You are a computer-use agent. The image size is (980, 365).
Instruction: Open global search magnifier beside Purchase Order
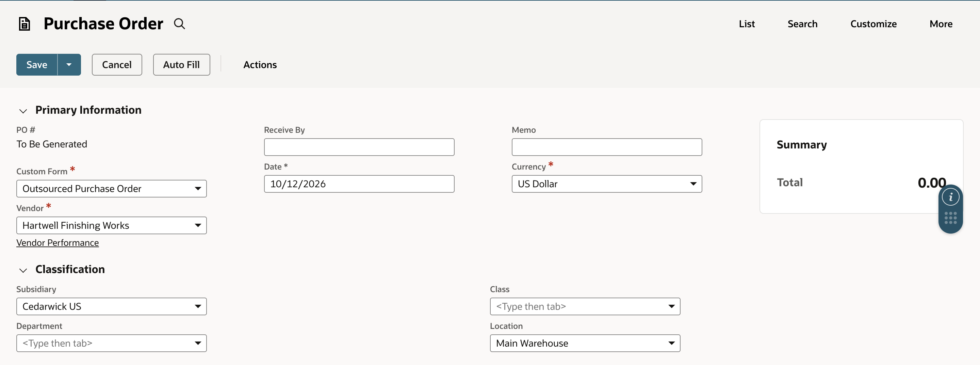(x=180, y=23)
